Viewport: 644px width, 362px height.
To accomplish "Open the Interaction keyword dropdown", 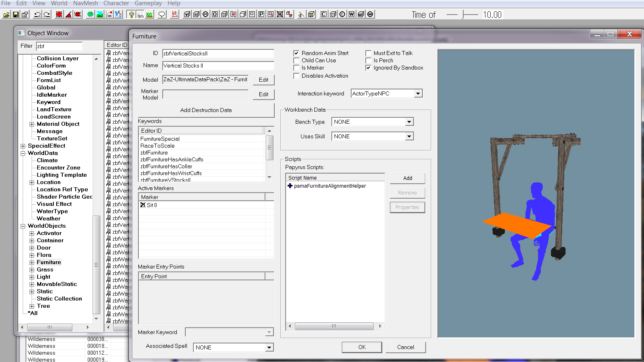I will [418, 93].
